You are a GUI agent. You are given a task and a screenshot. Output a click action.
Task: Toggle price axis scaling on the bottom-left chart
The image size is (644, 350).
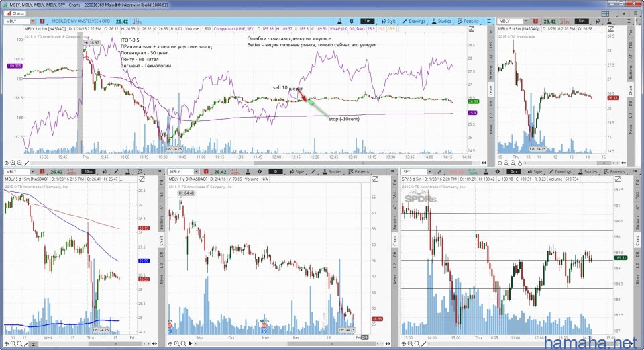pos(142,179)
